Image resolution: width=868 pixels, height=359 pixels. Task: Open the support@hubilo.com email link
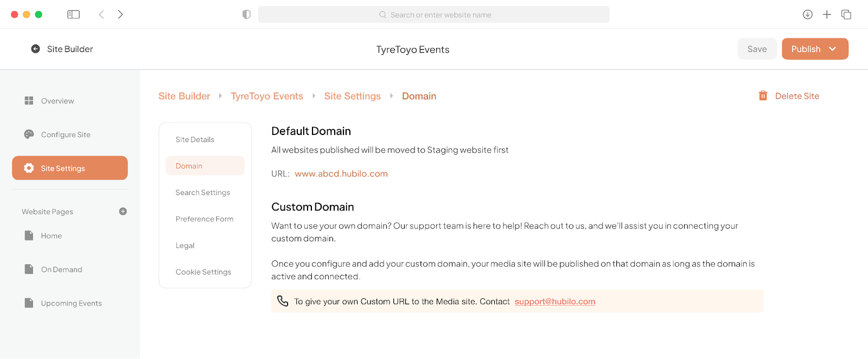click(x=555, y=302)
